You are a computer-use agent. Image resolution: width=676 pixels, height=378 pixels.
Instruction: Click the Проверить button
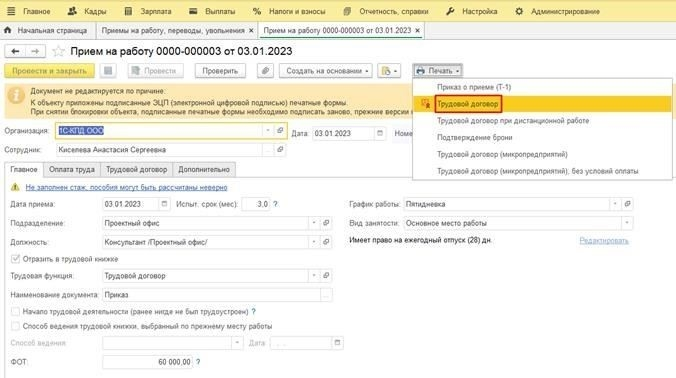click(x=220, y=71)
